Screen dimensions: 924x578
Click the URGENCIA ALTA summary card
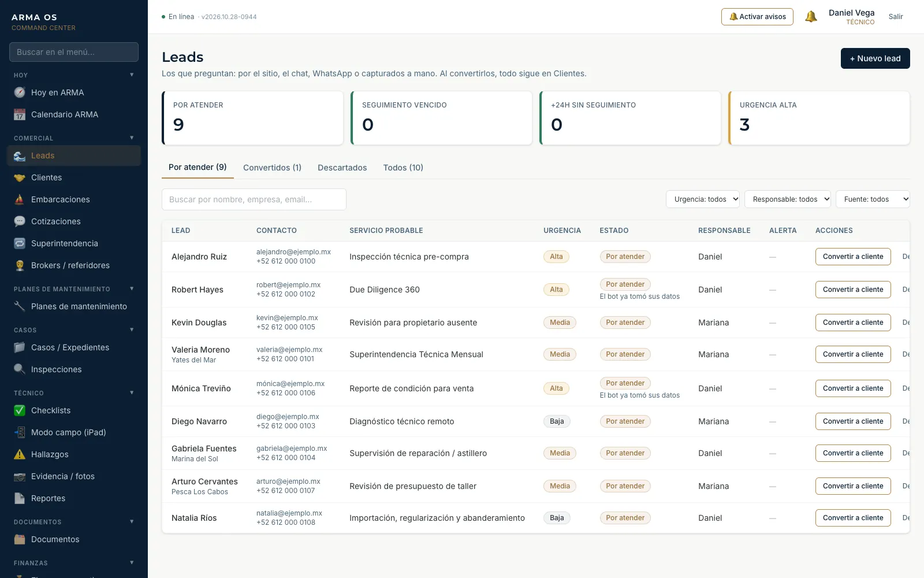(819, 118)
